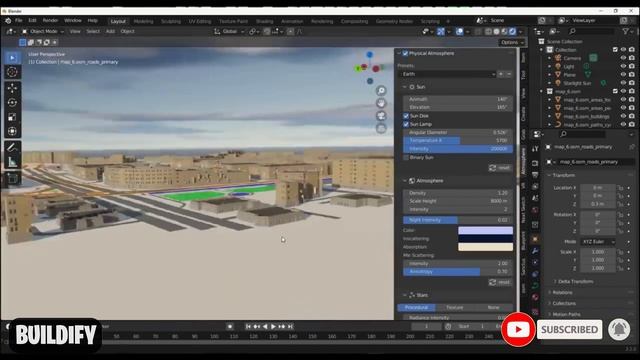Click the Sun section reset button
640x360 pixels.
click(x=500, y=168)
